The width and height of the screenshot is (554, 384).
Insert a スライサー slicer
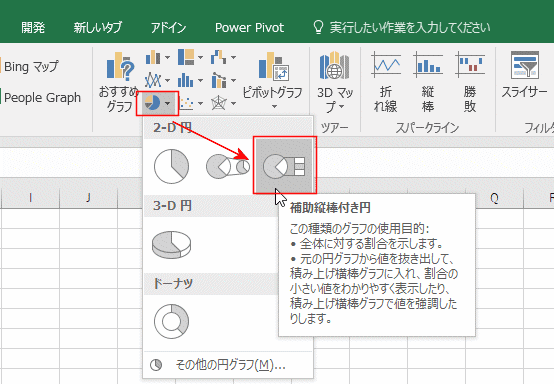524,75
